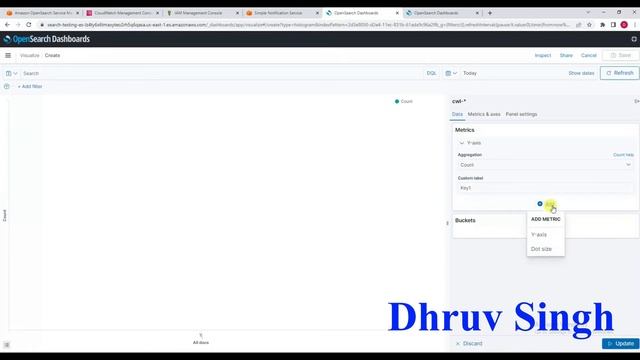Click Add filter
This screenshot has height=360, width=640.
pyautogui.click(x=30, y=87)
